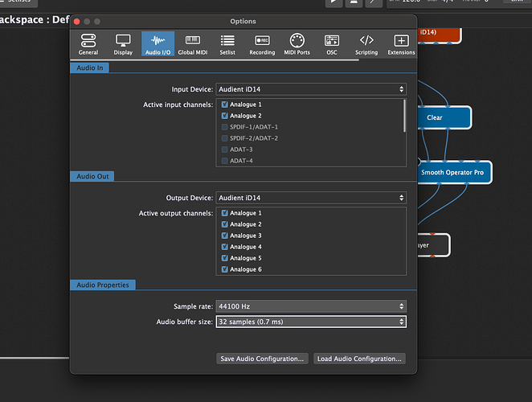532x402 pixels.
Task: Open Audio buffer size dropdown
Action: [310, 322]
